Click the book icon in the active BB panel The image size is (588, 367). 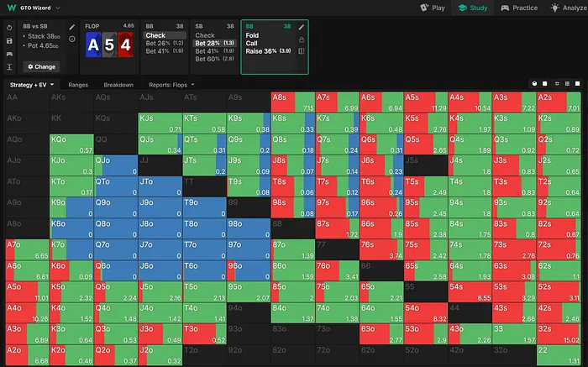click(x=302, y=51)
